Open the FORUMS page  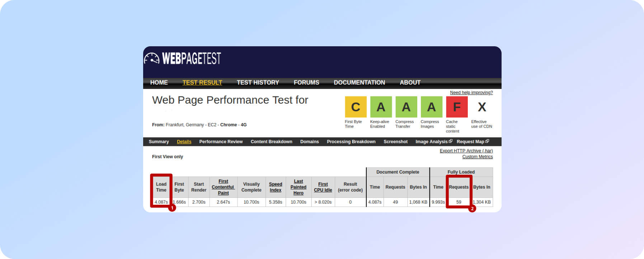pos(306,83)
